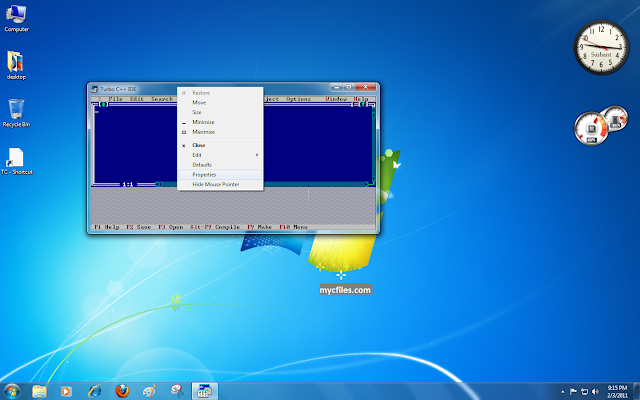Choose Close from the context menu
Image resolution: width=640 pixels, height=400 pixels.
220,145
